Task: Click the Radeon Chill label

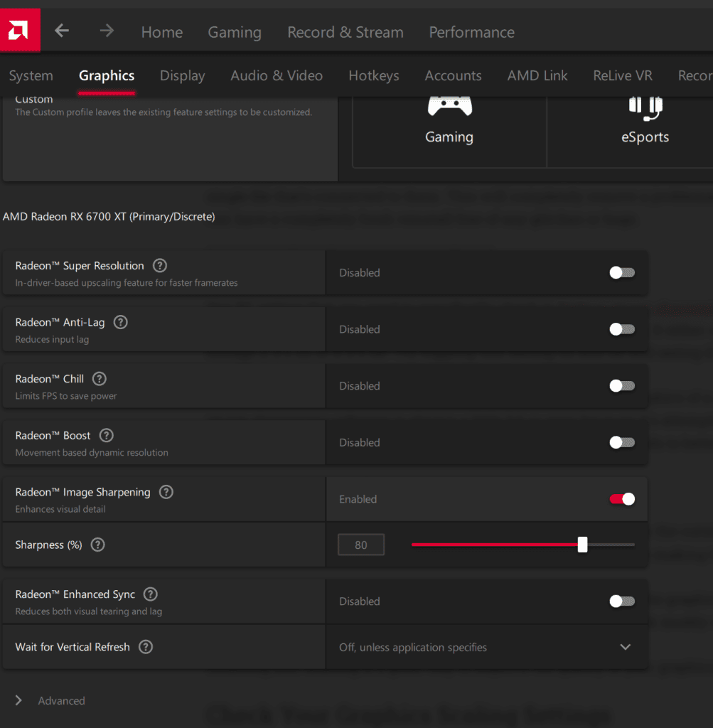Action: pos(49,379)
